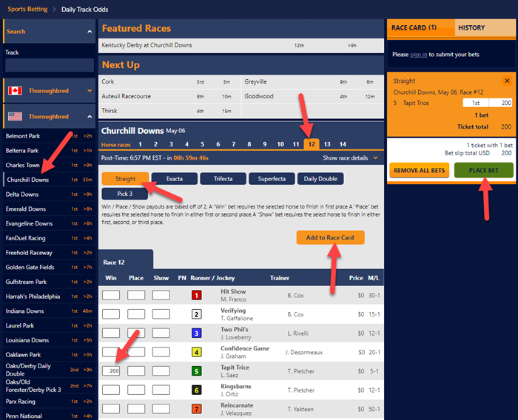Click black number 6 badge for Kingsbarns

(197, 390)
